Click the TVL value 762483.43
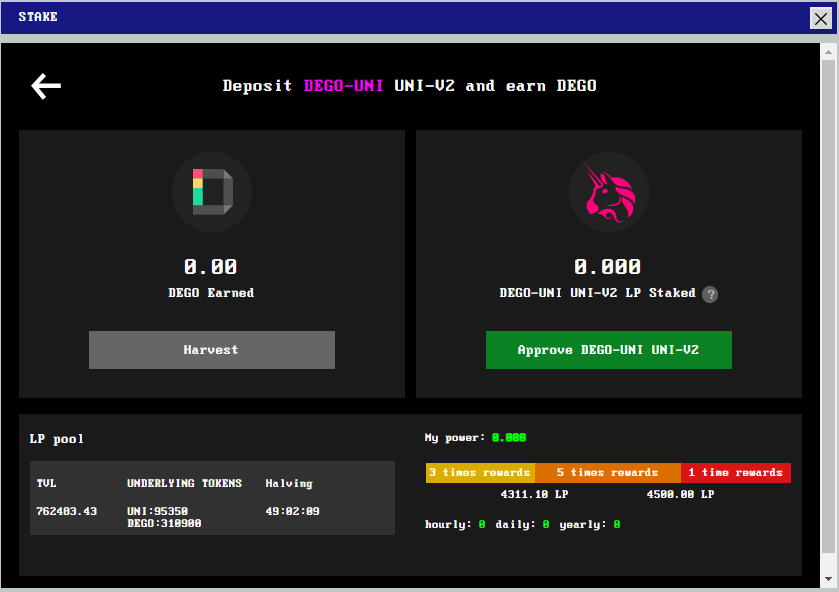 click(66, 511)
